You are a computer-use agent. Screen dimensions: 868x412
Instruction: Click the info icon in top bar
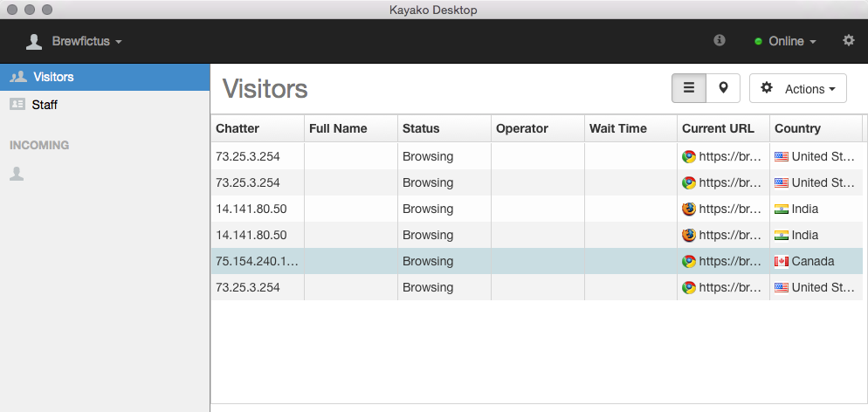719,40
